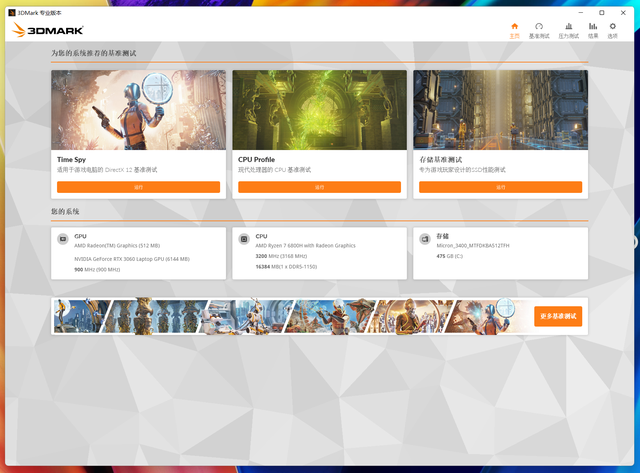
Task: Click the 900 MHz GPU clock value
Action: tap(97, 269)
